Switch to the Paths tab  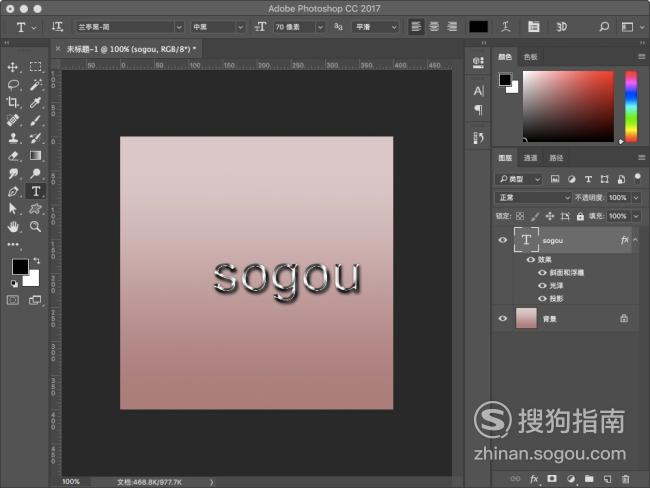point(556,158)
